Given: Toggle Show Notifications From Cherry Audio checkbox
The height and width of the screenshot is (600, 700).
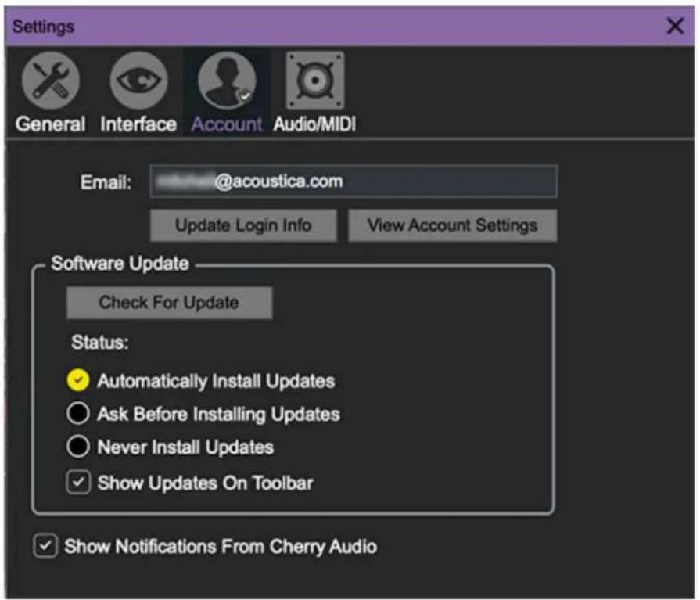Looking at the screenshot, I should click(45, 546).
